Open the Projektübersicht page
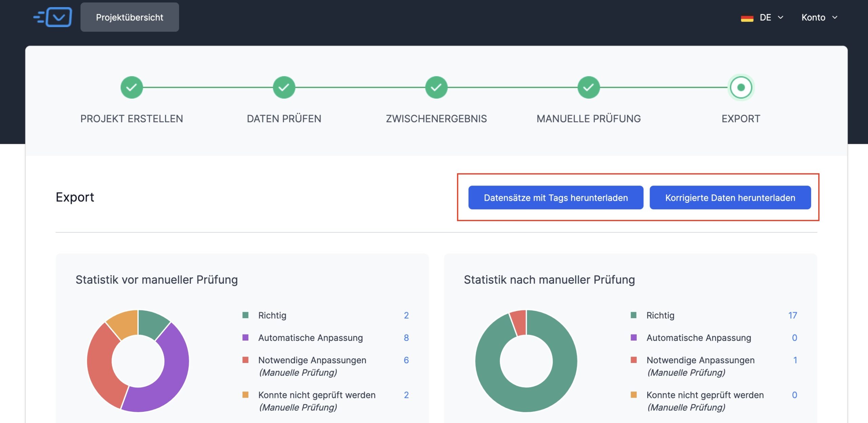Viewport: 868px width, 423px height. tap(130, 17)
